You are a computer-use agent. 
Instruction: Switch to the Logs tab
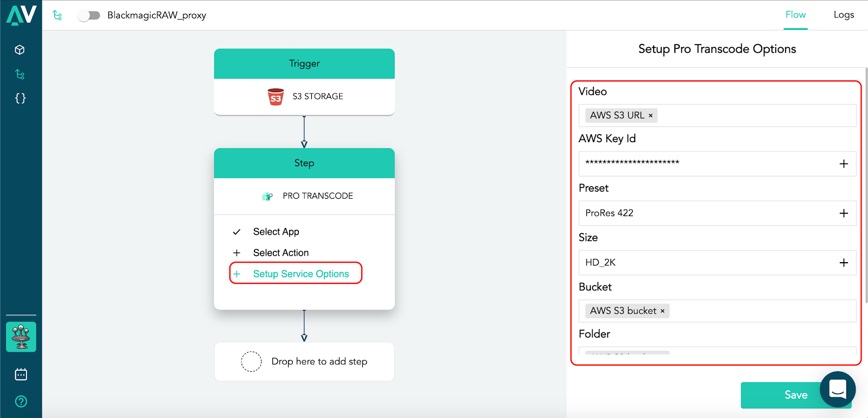pyautogui.click(x=844, y=15)
